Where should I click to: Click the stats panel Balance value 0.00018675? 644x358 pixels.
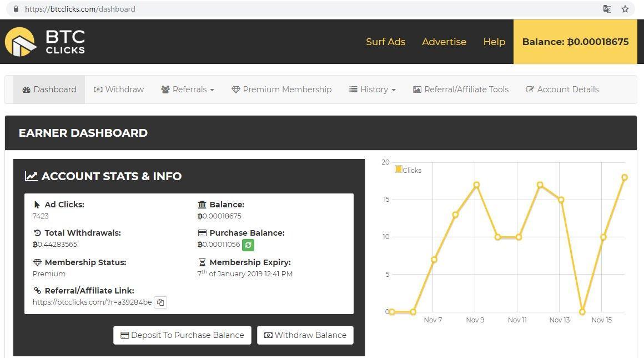[219, 216]
